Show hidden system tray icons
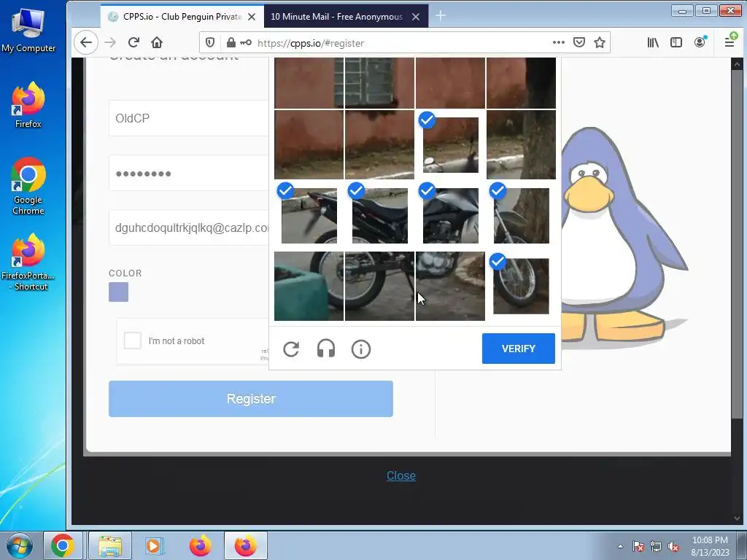Screen dimensions: 747x560 click(x=620, y=547)
